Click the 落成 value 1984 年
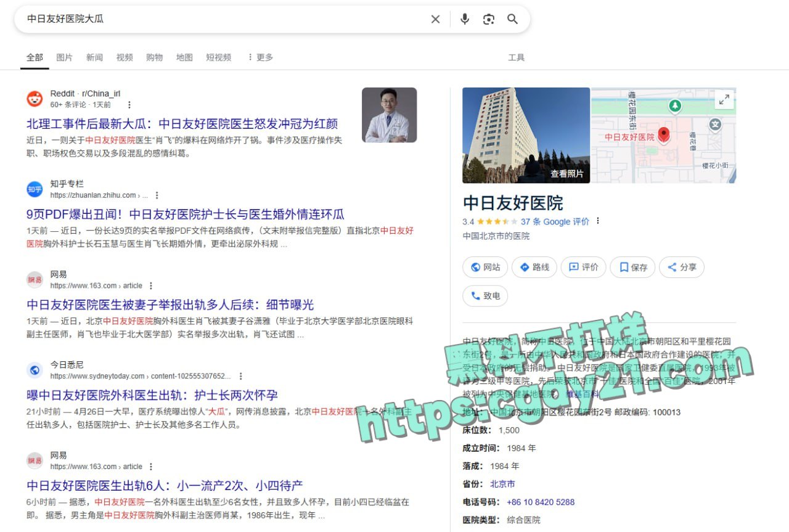789x532 pixels. [504, 466]
